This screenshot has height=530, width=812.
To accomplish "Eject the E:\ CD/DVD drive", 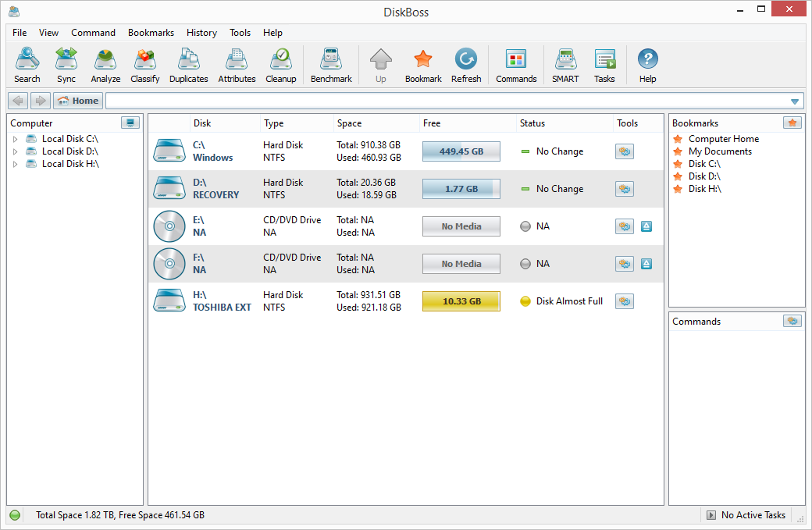I will pos(646,226).
